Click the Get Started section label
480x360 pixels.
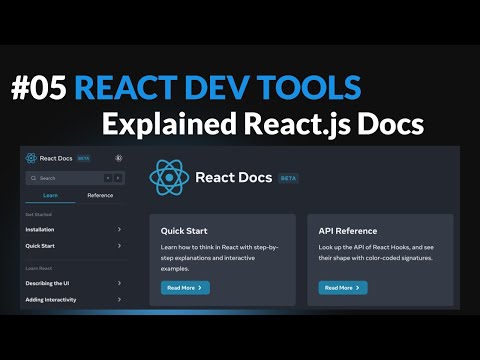click(38, 214)
